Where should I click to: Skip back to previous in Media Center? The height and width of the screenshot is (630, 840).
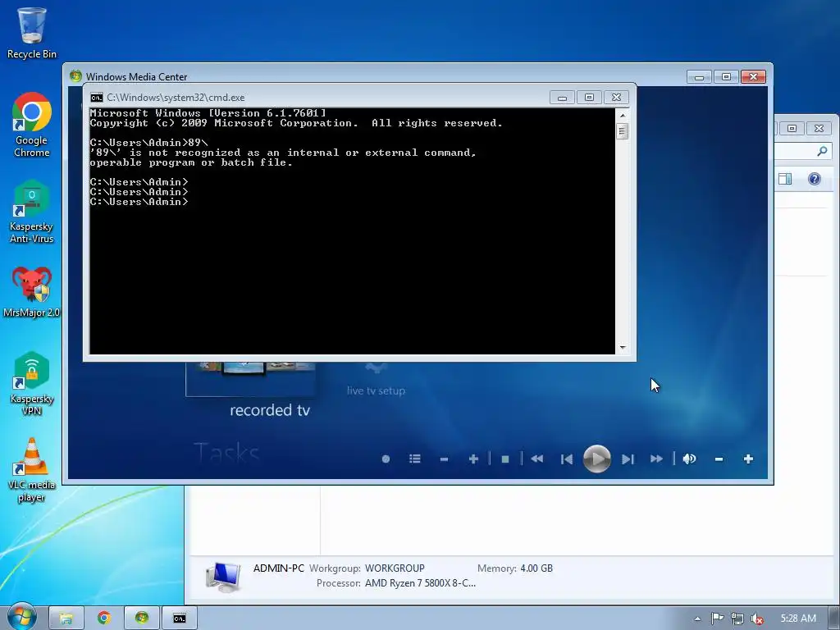pyautogui.click(x=566, y=459)
